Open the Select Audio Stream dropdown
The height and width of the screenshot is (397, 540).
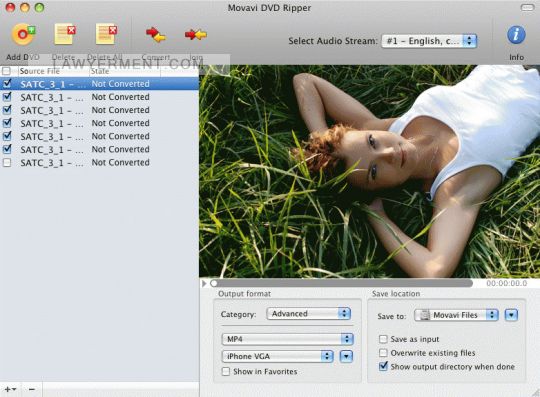pyautogui.click(x=429, y=41)
